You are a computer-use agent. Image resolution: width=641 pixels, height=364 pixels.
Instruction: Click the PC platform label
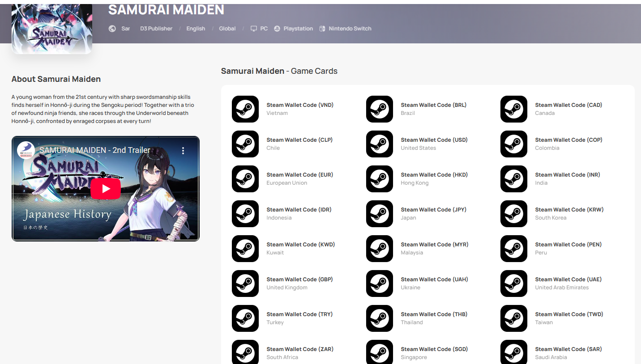[x=264, y=29]
